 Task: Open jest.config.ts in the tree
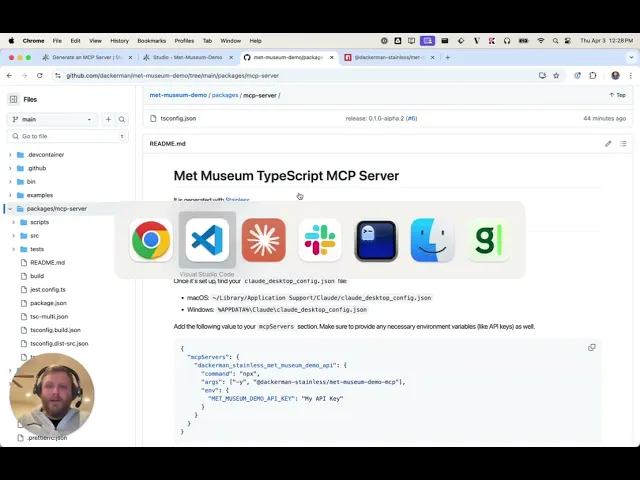pos(48,289)
